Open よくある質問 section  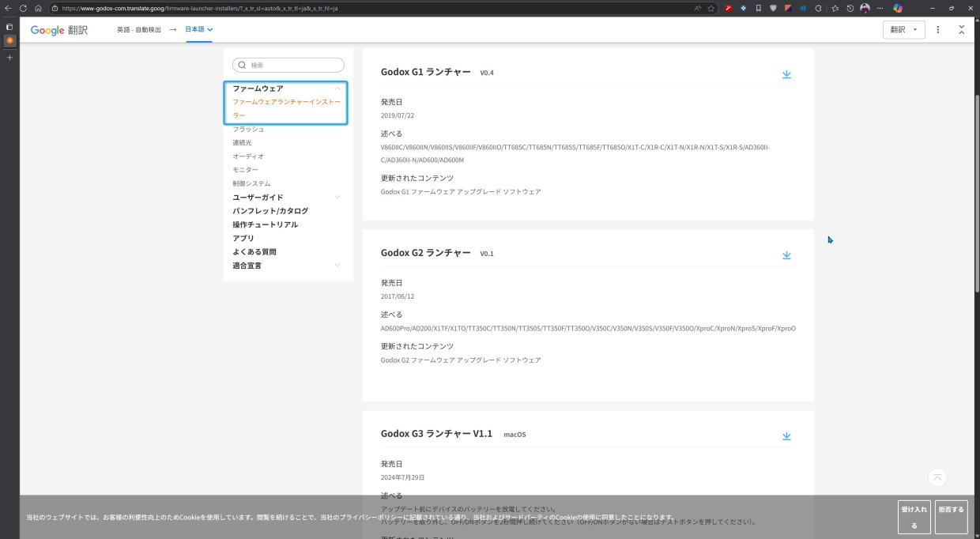(254, 252)
